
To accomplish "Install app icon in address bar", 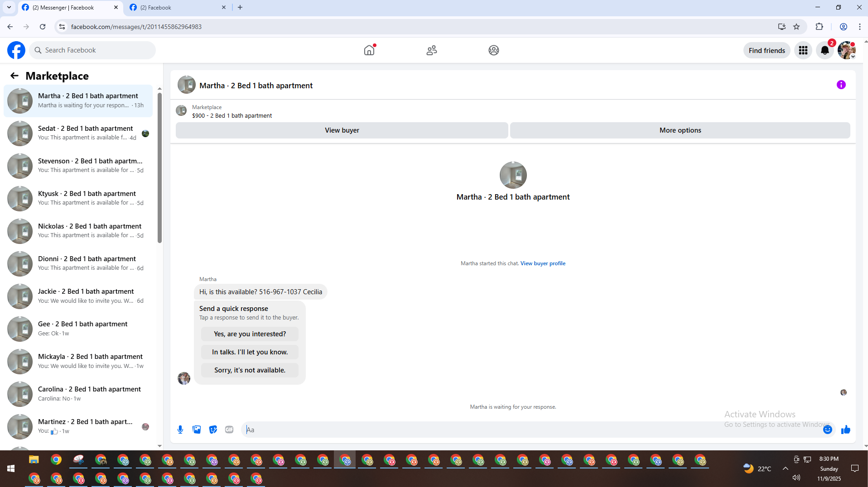I will pyautogui.click(x=782, y=27).
